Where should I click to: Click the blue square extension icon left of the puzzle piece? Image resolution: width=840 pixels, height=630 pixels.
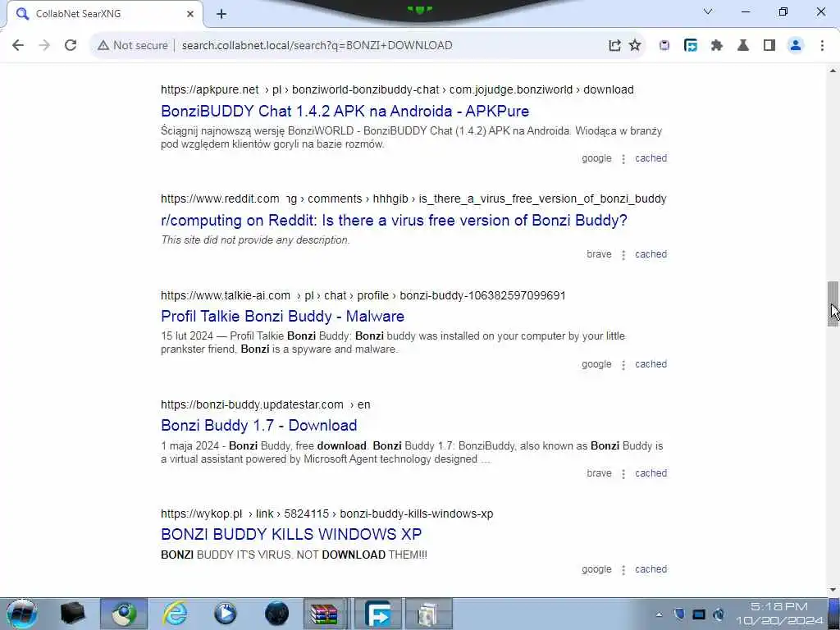691,46
